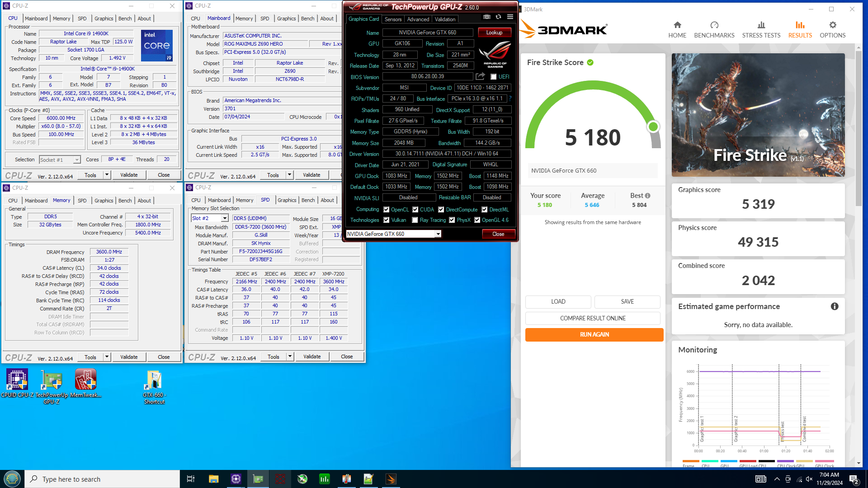This screenshot has height=488, width=868.
Task: Click the Fire Strike thumbnail image
Action: pyautogui.click(x=758, y=115)
